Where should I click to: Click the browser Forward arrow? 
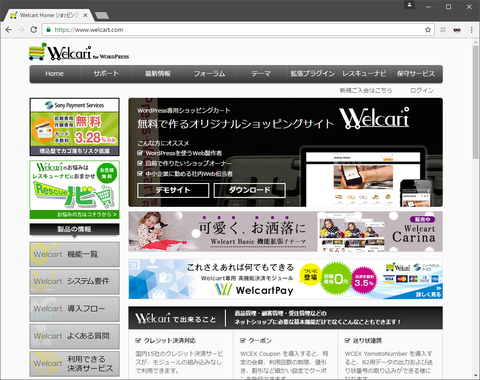21,30
